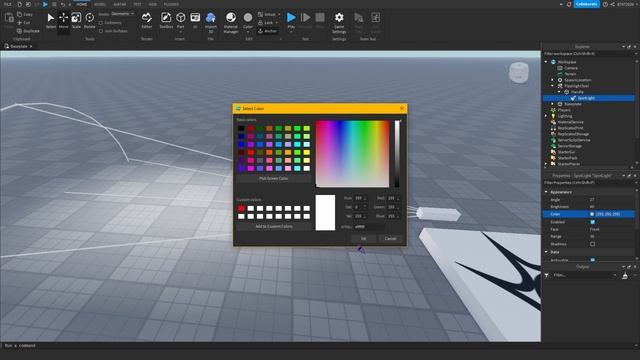Click the view orientation cube
This screenshot has height=360, width=640.
519,72
